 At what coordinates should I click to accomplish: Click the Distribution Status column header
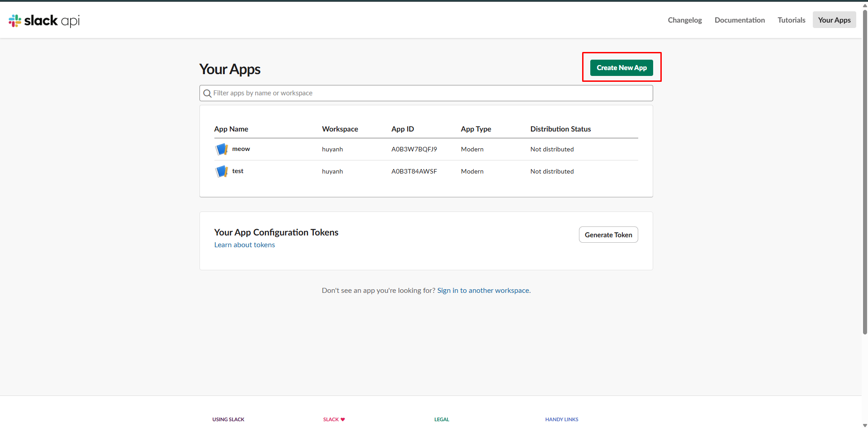coord(560,129)
